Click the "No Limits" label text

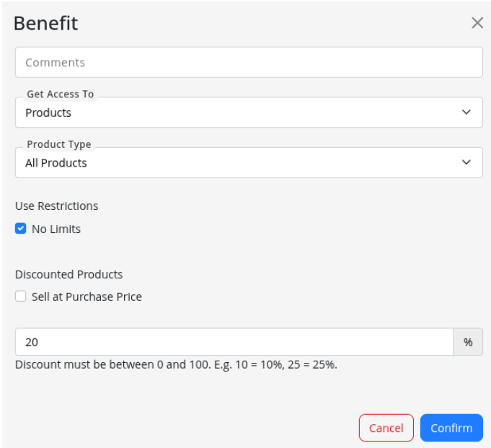click(x=56, y=229)
